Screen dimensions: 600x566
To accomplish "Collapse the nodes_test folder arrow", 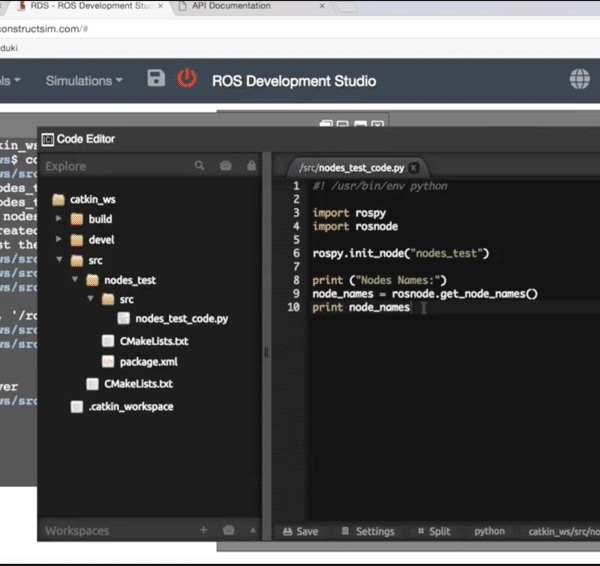I will pos(75,279).
